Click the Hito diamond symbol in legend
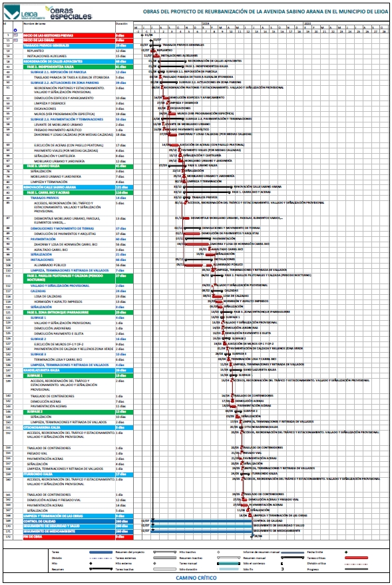Screen dimensions: 392x585 tap(91, 563)
